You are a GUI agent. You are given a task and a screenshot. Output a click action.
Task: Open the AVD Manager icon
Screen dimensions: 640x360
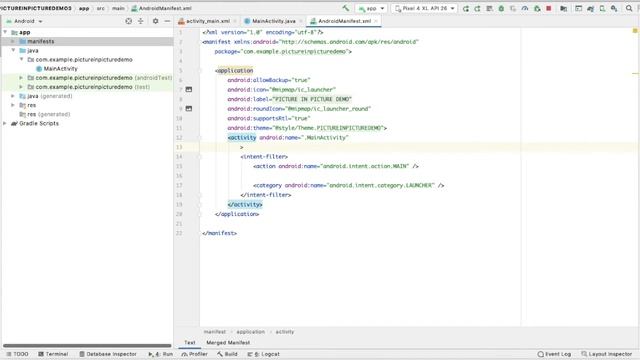point(602,8)
